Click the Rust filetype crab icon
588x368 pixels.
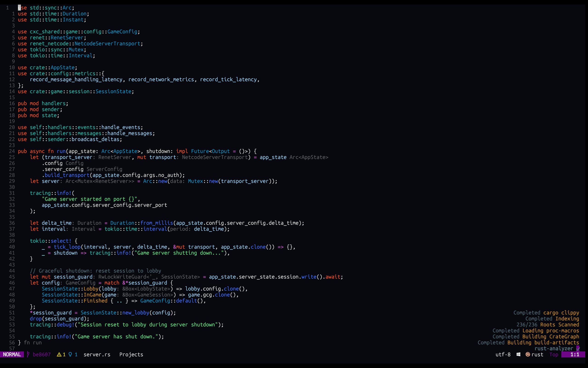[x=528, y=354]
